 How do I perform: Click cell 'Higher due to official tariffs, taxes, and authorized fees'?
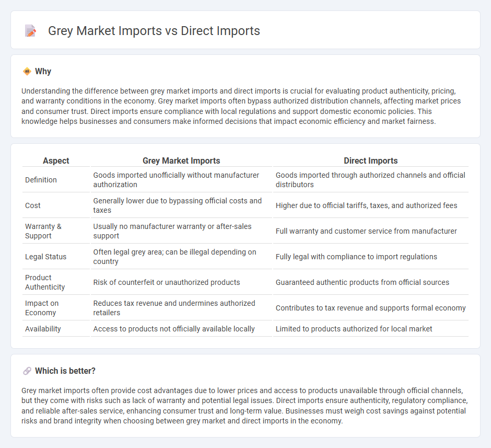pos(371,205)
